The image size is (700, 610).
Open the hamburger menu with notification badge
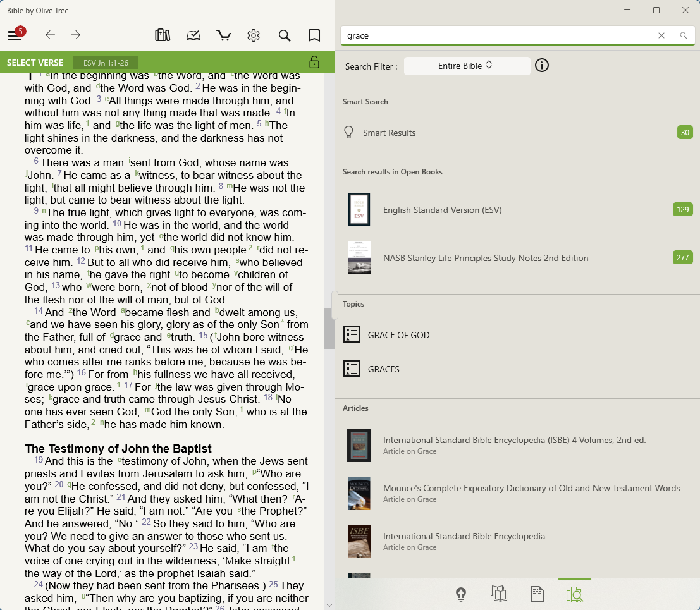click(x=15, y=35)
